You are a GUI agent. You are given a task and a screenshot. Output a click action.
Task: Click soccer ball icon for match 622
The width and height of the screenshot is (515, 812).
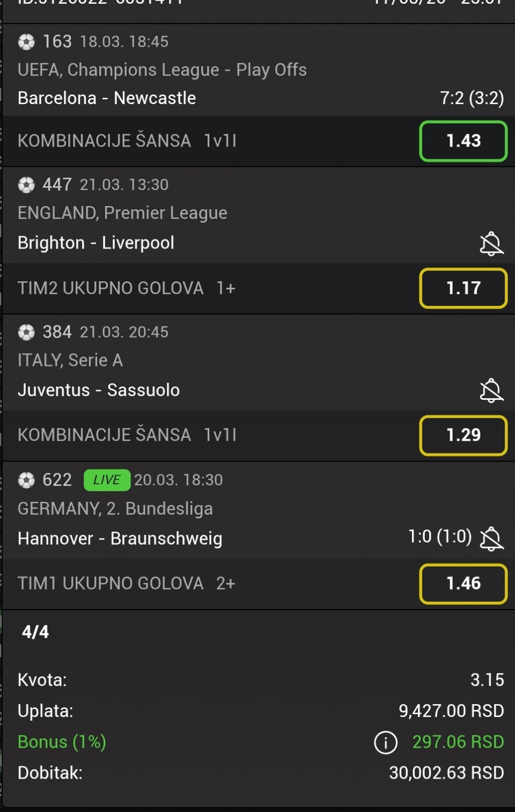[x=26, y=480]
